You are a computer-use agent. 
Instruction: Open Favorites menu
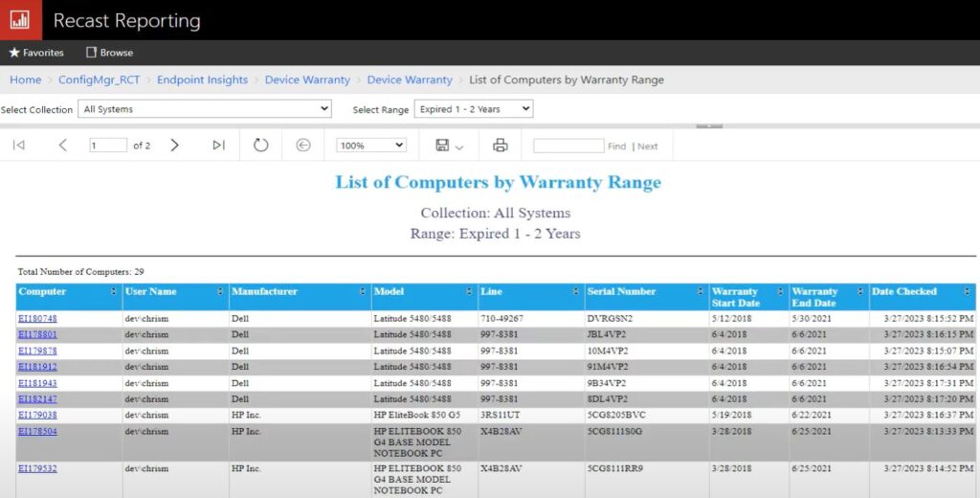coord(36,53)
